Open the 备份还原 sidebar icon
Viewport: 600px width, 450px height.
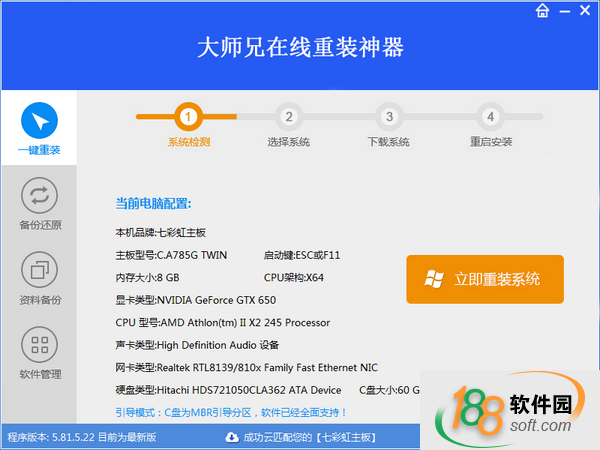coord(39,194)
